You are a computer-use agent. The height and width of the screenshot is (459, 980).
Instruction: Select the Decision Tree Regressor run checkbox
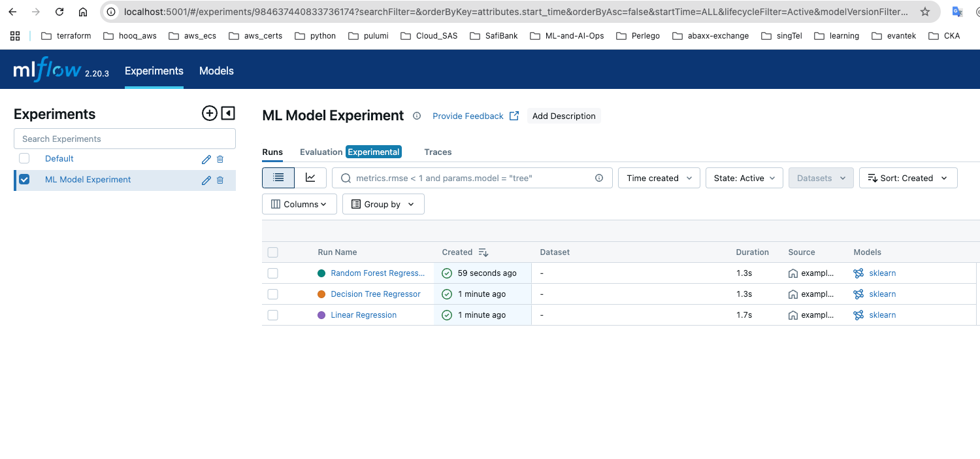273,294
